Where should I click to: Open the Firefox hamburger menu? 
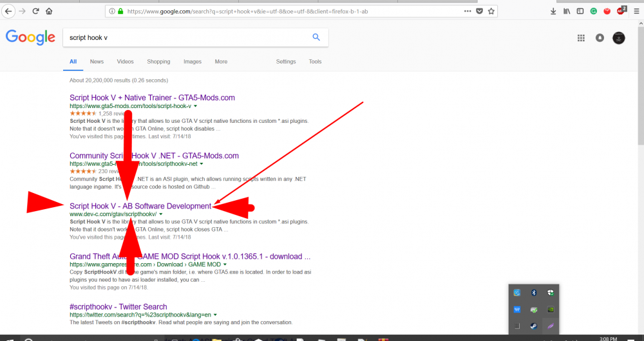(x=636, y=12)
